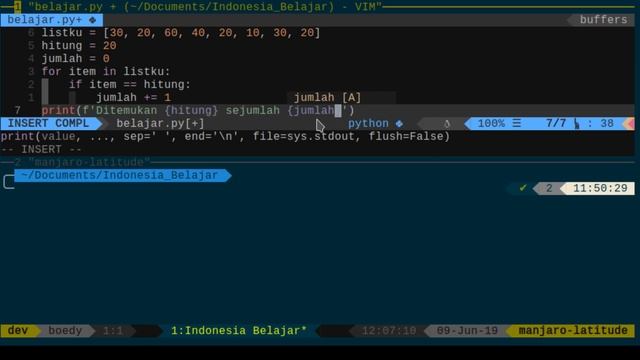Click the VIM pane title bar text
The image size is (640, 360).
click(204, 7)
